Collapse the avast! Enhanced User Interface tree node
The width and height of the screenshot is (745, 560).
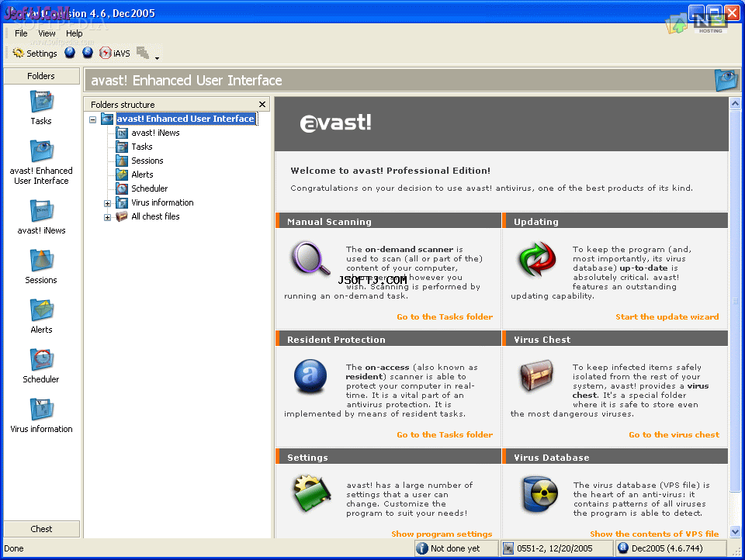click(93, 119)
